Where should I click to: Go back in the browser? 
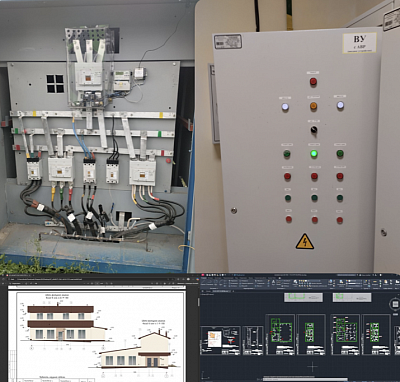click(x=3, y=279)
